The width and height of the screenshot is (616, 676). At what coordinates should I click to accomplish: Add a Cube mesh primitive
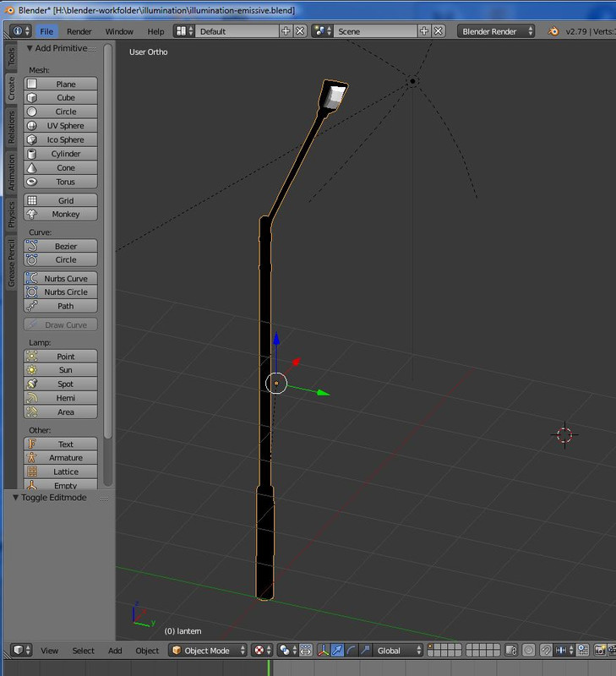click(x=60, y=97)
